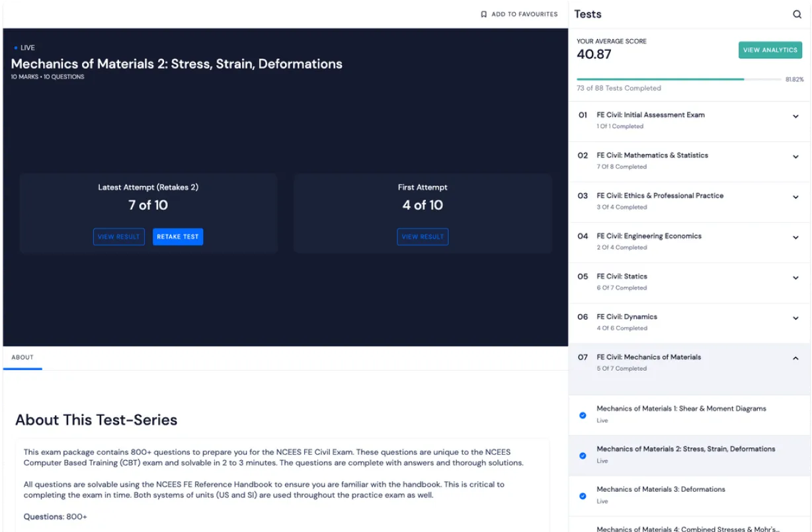Click the bookmark icon next to ADD TO FAVOURITES
Viewport: 812px width, 532px height.
click(x=483, y=14)
